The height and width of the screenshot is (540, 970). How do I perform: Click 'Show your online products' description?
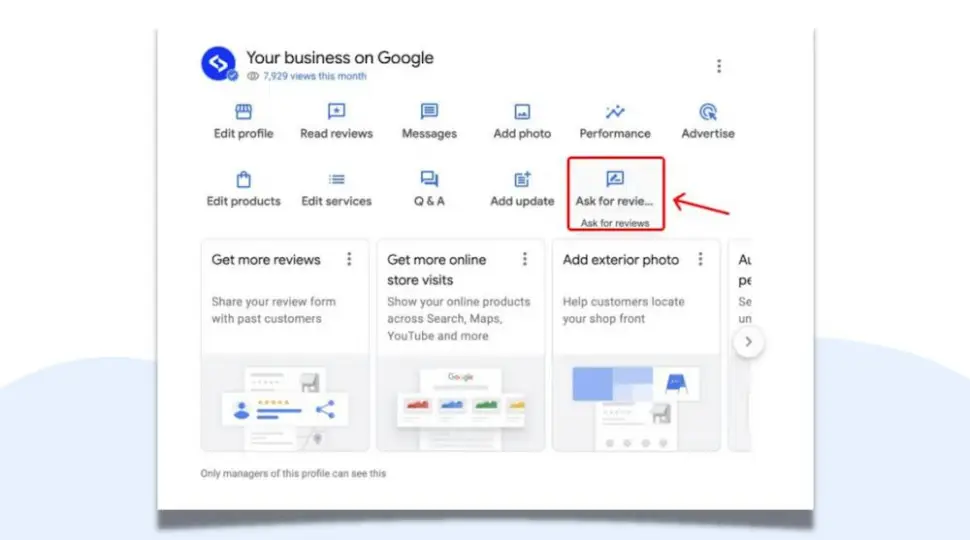tap(458, 319)
